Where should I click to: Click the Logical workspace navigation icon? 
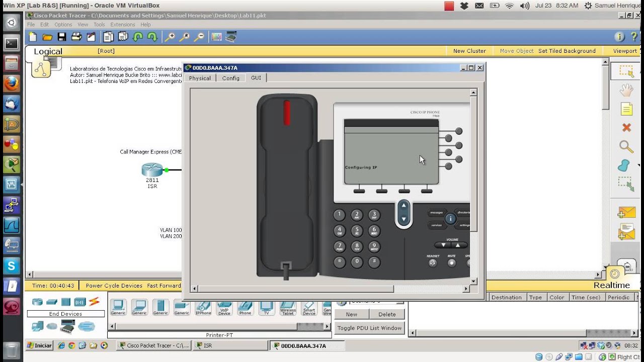point(41,68)
